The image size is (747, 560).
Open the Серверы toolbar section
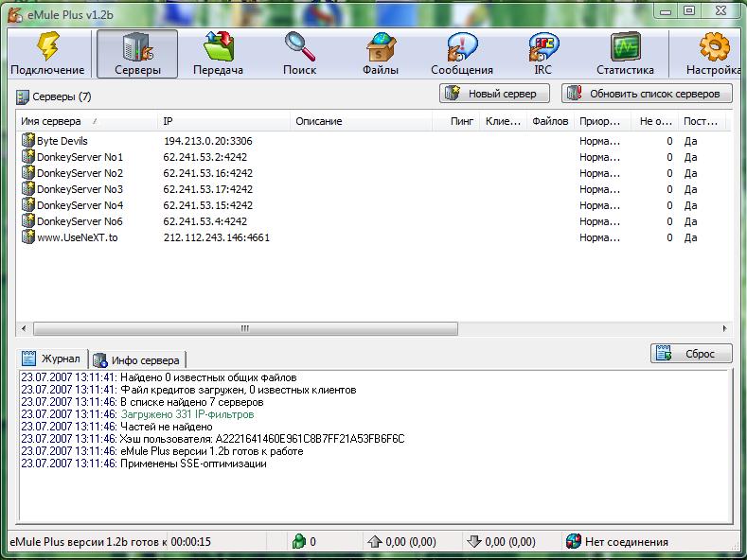[x=137, y=54]
